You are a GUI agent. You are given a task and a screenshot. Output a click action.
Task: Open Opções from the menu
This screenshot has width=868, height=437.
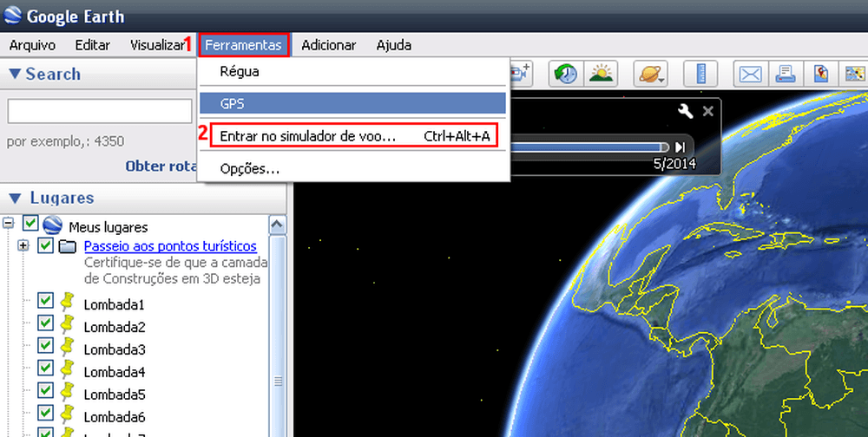[x=353, y=168]
